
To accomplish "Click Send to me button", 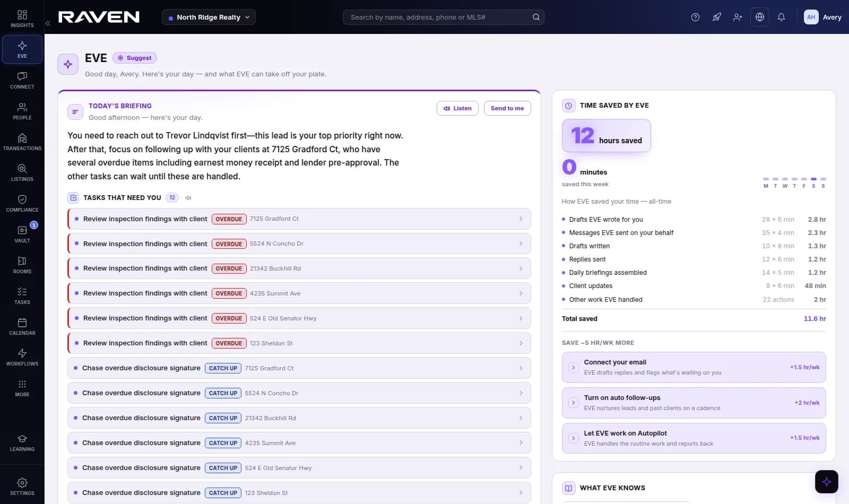I will [507, 108].
